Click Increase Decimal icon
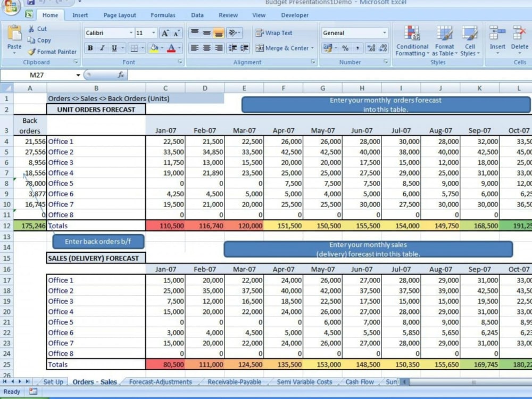Viewport: 532px width, 399px height. 371,48
